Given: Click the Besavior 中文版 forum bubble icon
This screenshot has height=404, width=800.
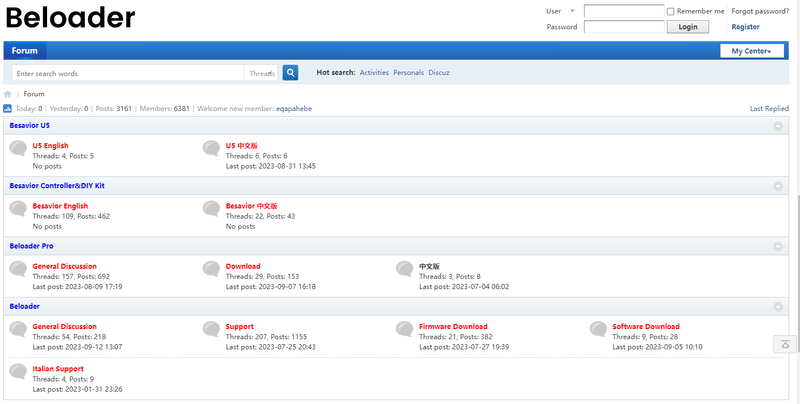Looking at the screenshot, I should tap(211, 209).
